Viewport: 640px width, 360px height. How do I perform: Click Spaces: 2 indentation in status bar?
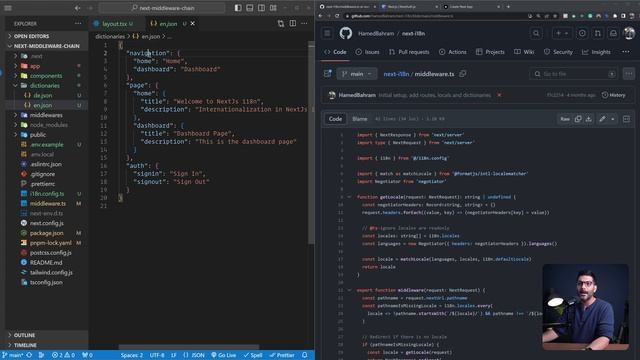(132, 355)
